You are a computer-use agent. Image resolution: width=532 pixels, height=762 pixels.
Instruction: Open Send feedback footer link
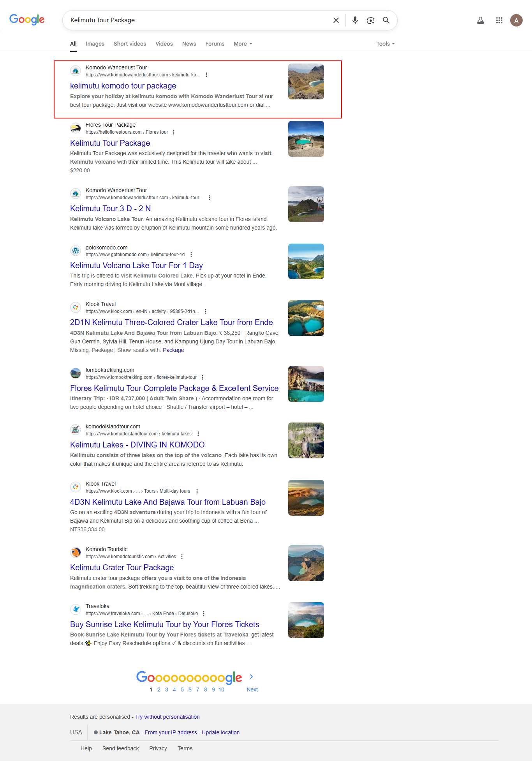120,748
